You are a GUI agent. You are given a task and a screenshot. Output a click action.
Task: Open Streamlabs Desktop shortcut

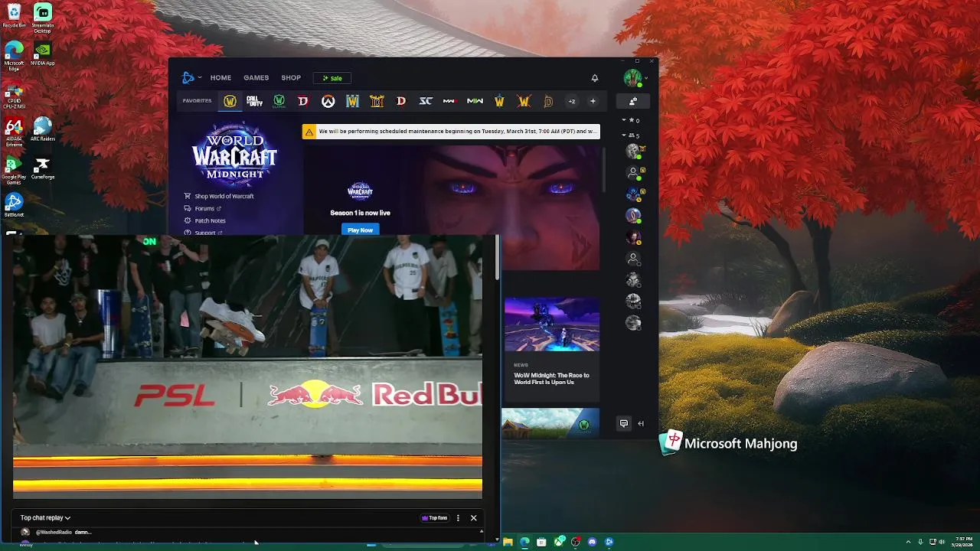(x=43, y=18)
